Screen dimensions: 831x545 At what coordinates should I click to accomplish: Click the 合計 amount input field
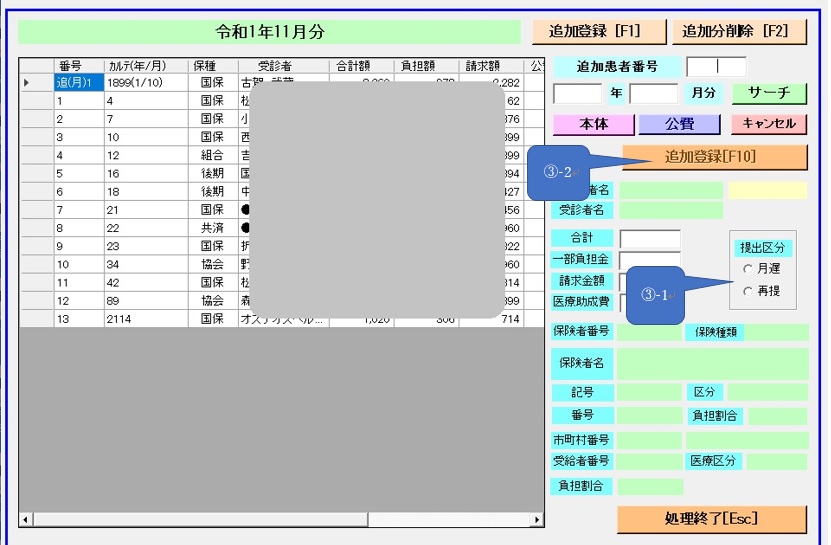649,239
